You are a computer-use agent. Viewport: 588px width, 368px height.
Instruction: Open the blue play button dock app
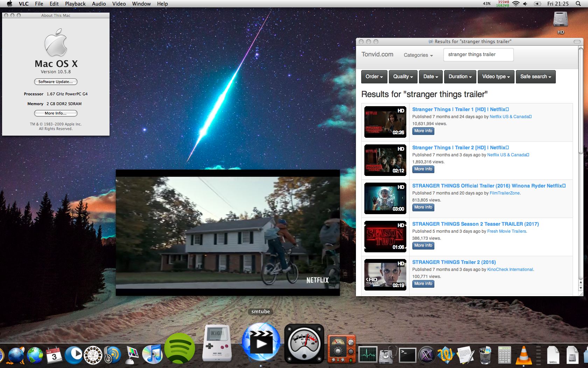click(x=74, y=355)
